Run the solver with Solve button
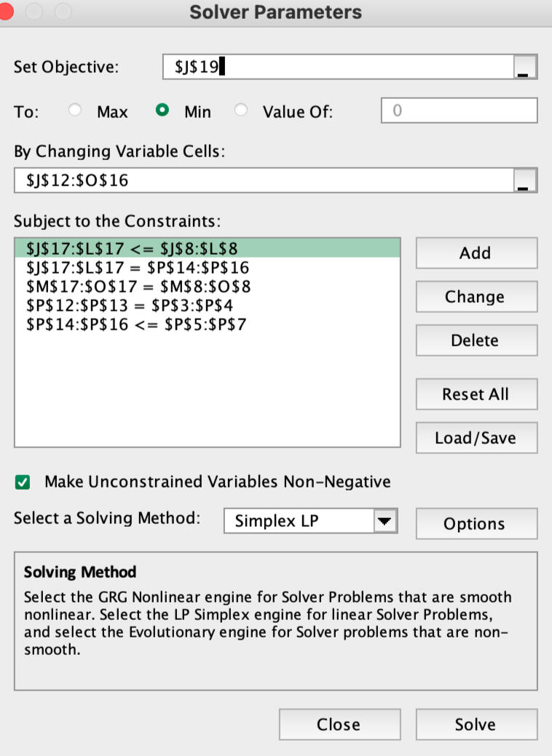Viewport: 552px width, 756px height. [476, 725]
